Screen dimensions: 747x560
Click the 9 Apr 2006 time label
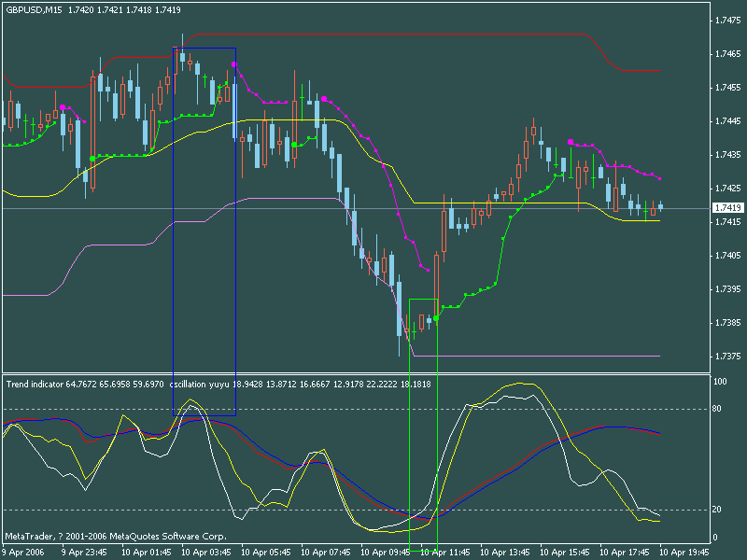pyautogui.click(x=21, y=552)
